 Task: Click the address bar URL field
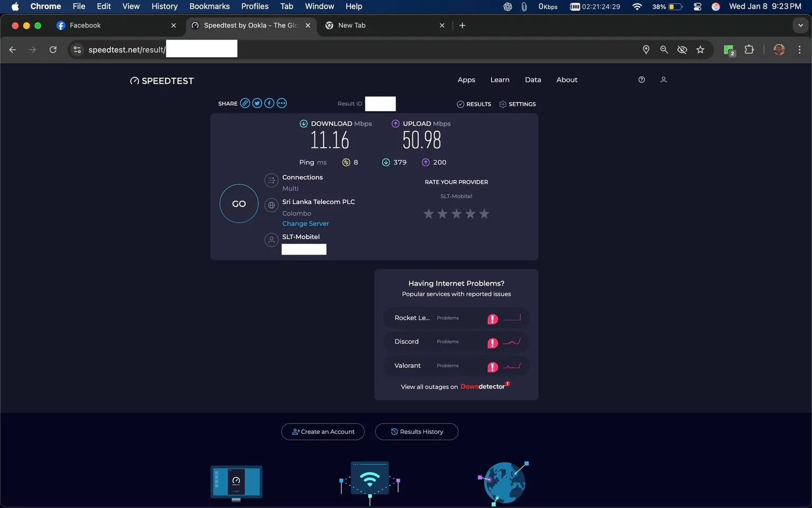tap(126, 50)
